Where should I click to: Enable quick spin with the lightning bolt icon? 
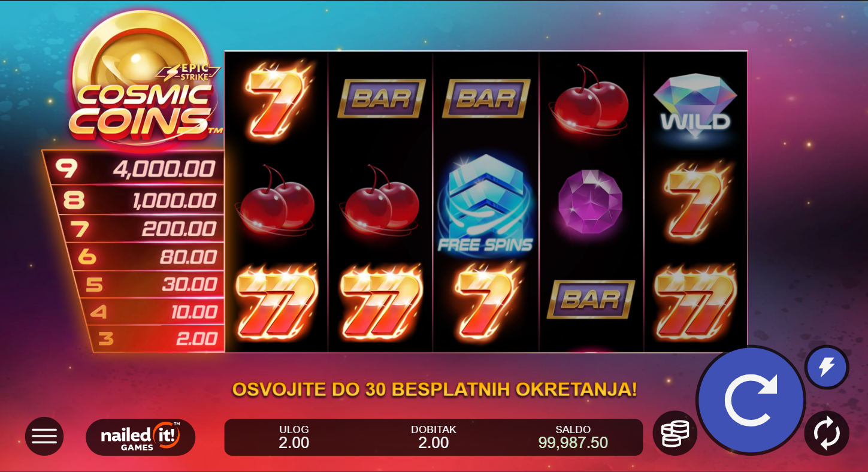[x=827, y=367]
